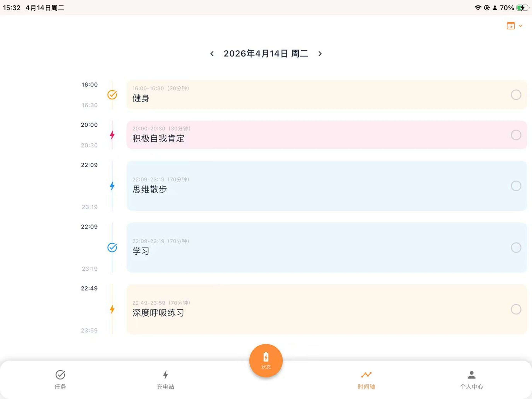Screen dimensions: 532x399
Task: Open the 学习 task card
Action: point(327,247)
